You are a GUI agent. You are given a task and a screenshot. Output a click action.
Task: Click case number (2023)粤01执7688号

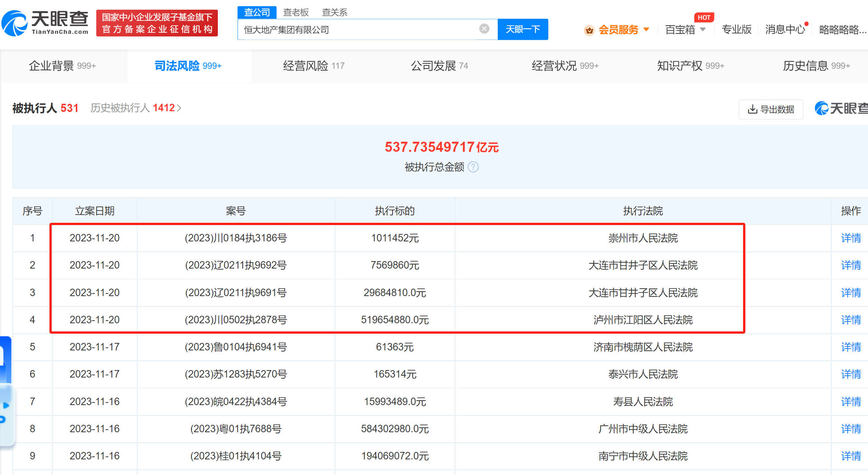point(236,429)
